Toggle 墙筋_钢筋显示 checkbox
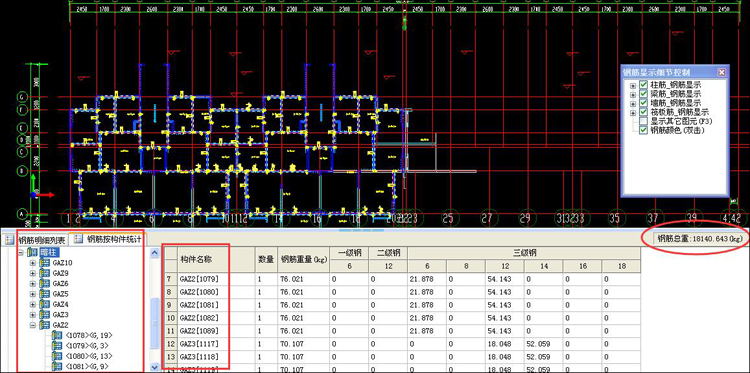This screenshot has width=750, height=373. pyautogui.click(x=643, y=103)
